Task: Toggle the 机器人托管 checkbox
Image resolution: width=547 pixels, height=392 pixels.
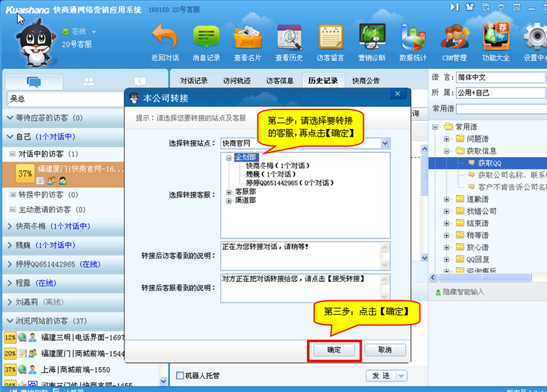Action: tap(180, 376)
